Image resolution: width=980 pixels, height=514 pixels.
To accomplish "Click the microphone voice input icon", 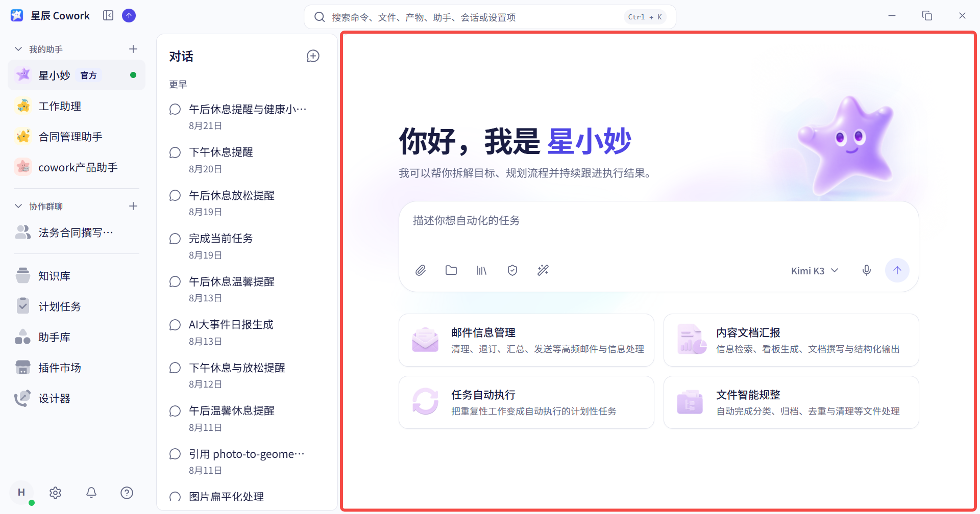I will click(867, 270).
